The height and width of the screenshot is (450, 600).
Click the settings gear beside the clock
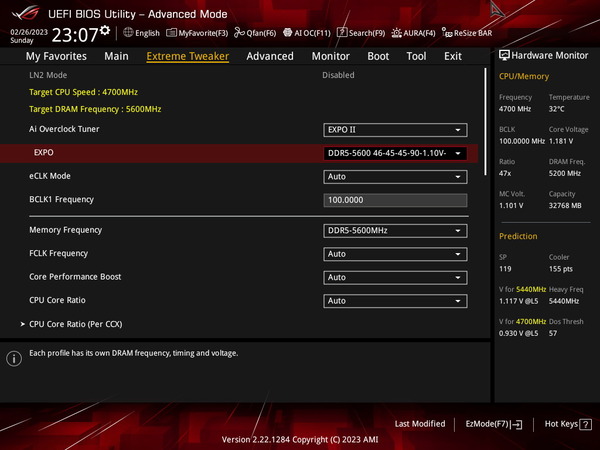click(x=105, y=31)
